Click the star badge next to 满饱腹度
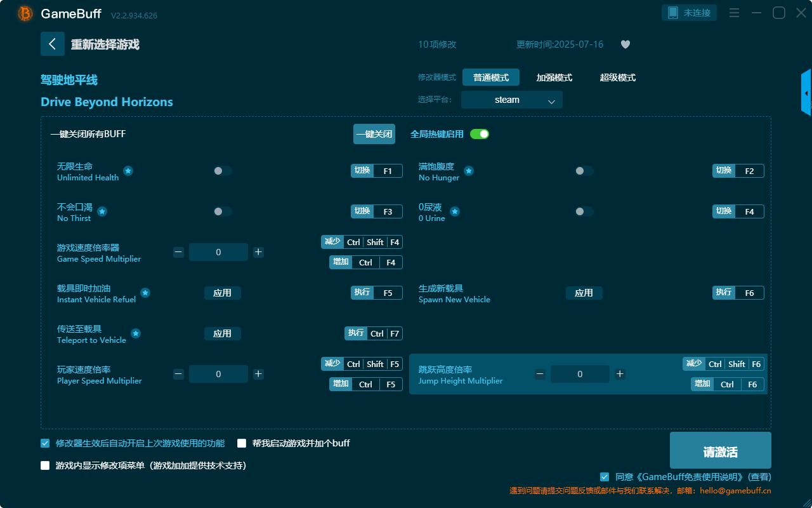Image resolution: width=812 pixels, height=508 pixels. (x=468, y=170)
